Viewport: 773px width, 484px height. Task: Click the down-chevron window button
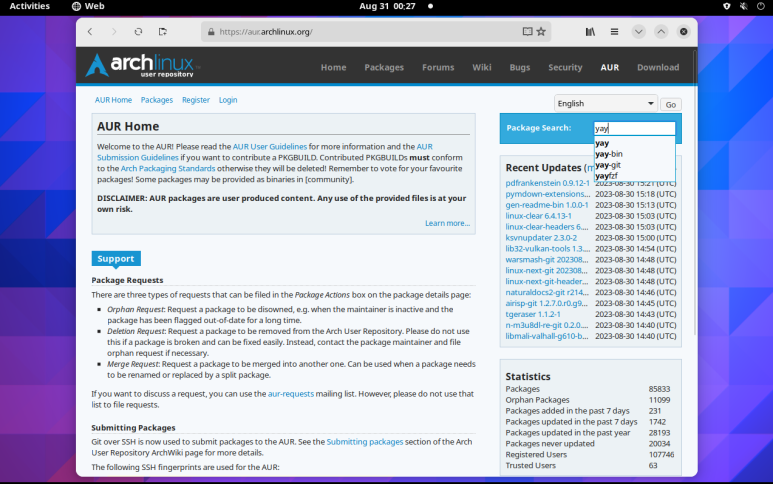[x=638, y=32]
